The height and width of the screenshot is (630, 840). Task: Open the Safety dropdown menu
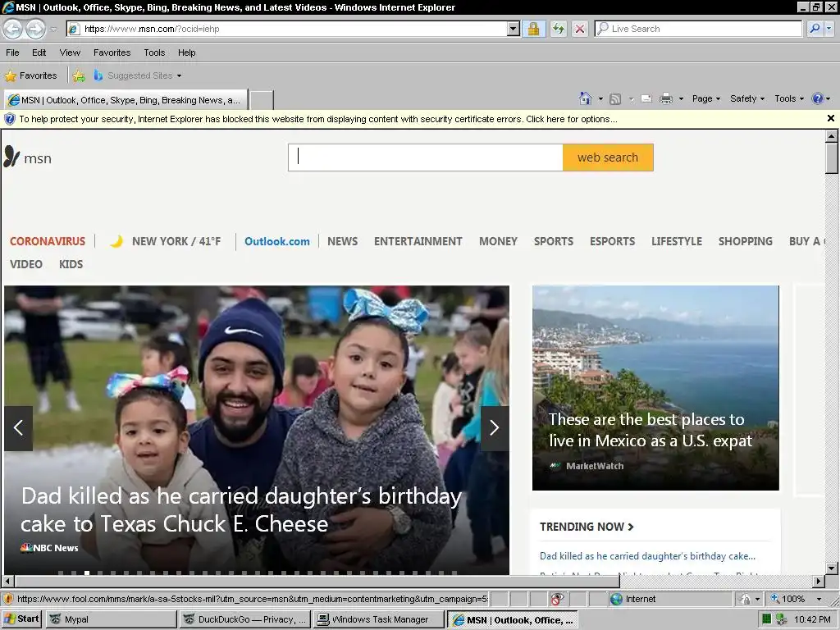pos(747,98)
